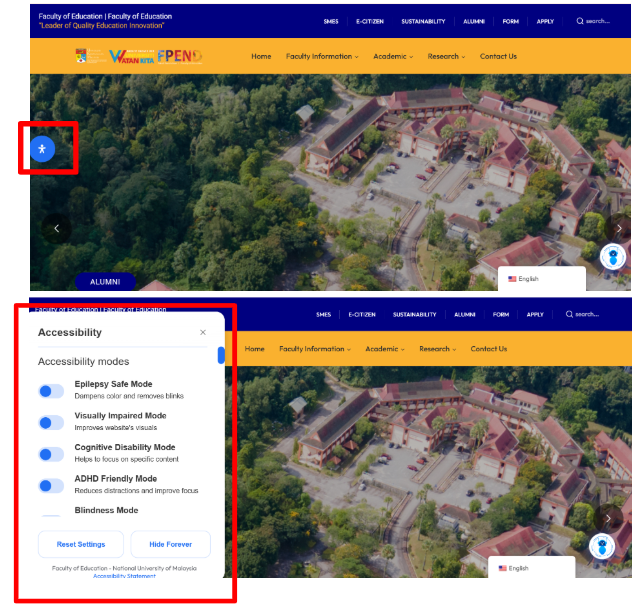Open chatbot robot icon in lower page

[601, 547]
